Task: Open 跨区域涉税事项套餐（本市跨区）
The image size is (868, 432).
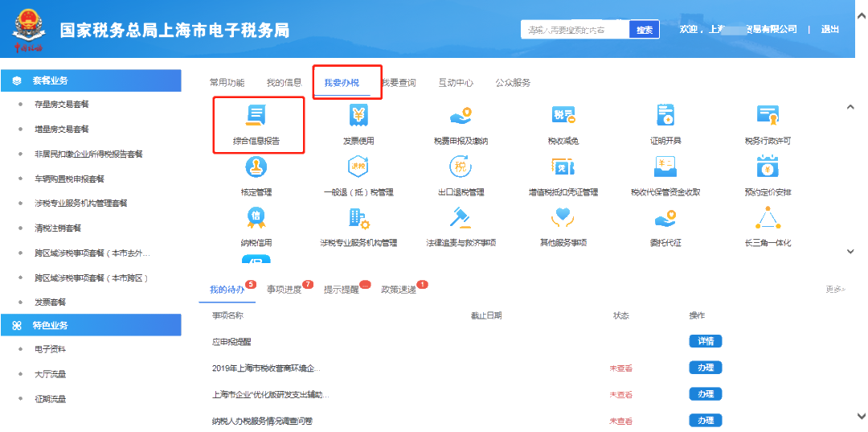Action: [92, 278]
